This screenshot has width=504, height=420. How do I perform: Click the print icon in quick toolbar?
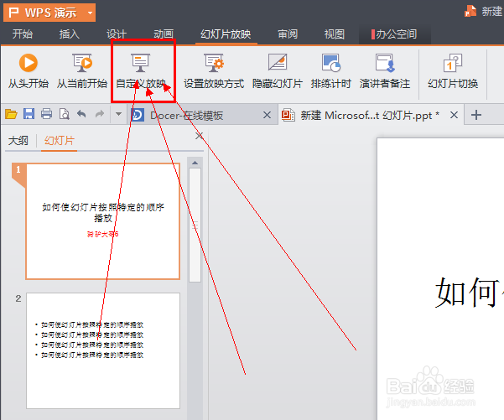46,114
